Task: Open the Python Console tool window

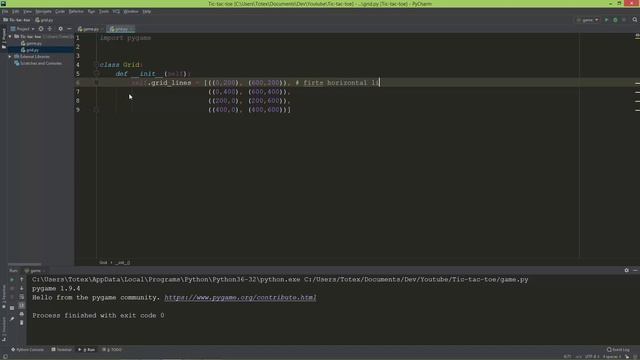Action: [x=27, y=350]
